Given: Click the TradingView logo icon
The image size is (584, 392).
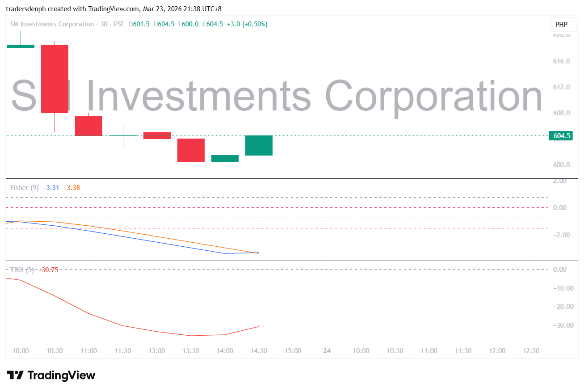Looking at the screenshot, I should click(x=15, y=375).
